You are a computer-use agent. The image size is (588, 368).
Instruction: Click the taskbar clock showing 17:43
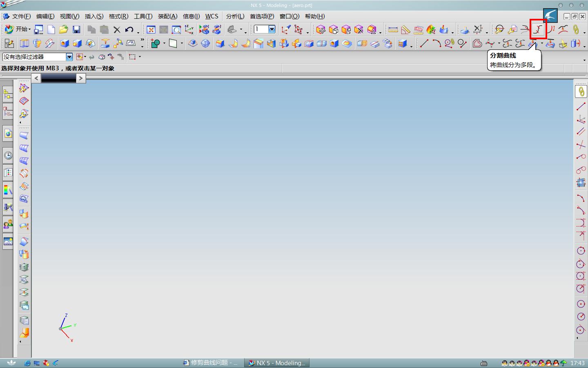pos(577,363)
